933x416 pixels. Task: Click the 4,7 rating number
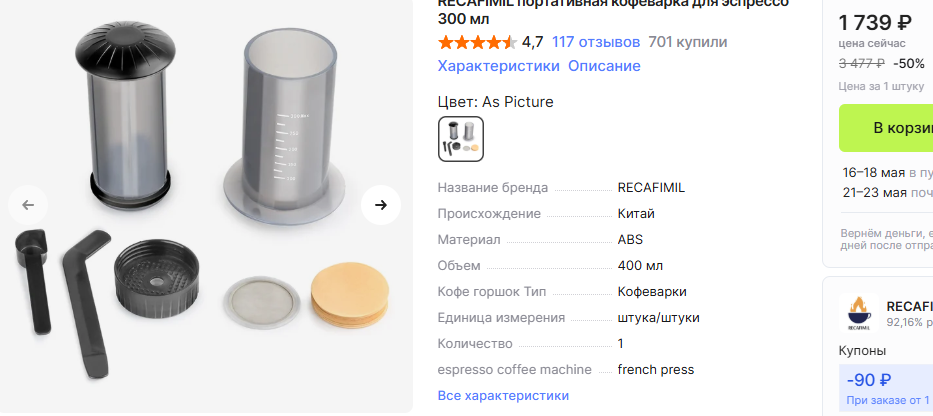pyautogui.click(x=532, y=42)
